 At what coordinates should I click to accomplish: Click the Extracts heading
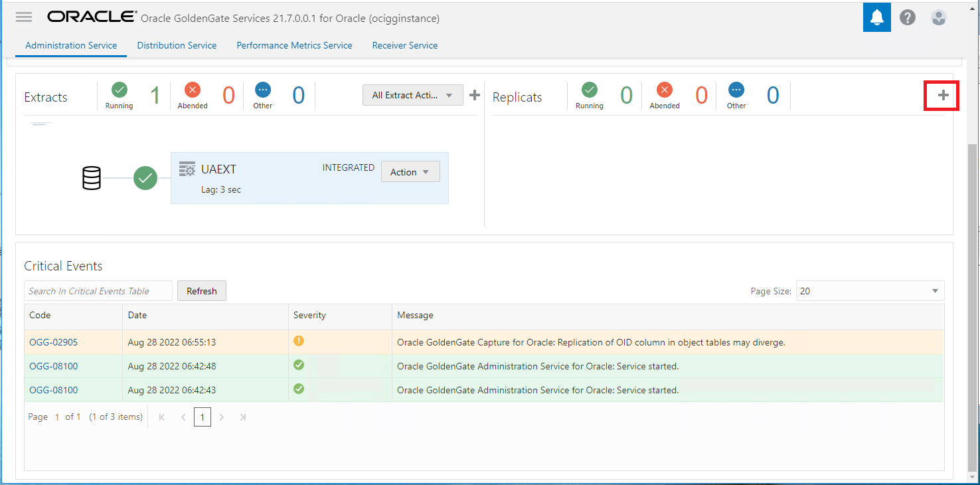pos(46,97)
